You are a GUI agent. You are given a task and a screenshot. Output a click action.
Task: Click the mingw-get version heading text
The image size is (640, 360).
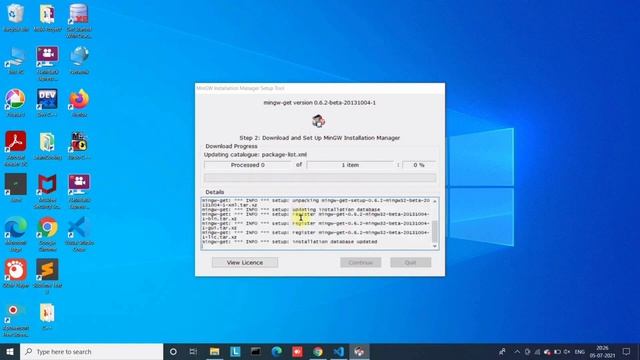tap(320, 103)
